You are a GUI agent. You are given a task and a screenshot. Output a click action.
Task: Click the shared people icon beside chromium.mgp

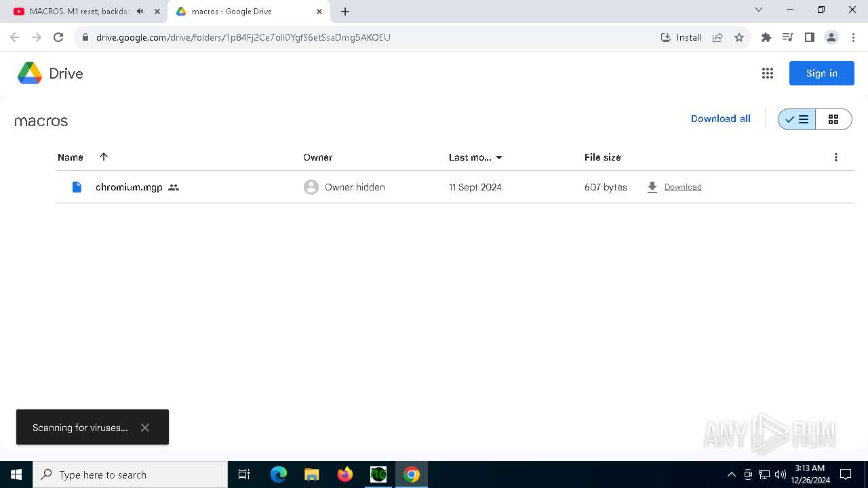tap(174, 187)
